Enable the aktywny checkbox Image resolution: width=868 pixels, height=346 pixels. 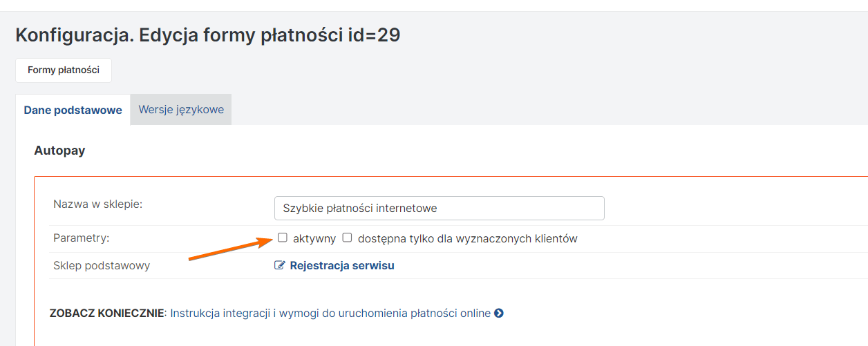(282, 238)
